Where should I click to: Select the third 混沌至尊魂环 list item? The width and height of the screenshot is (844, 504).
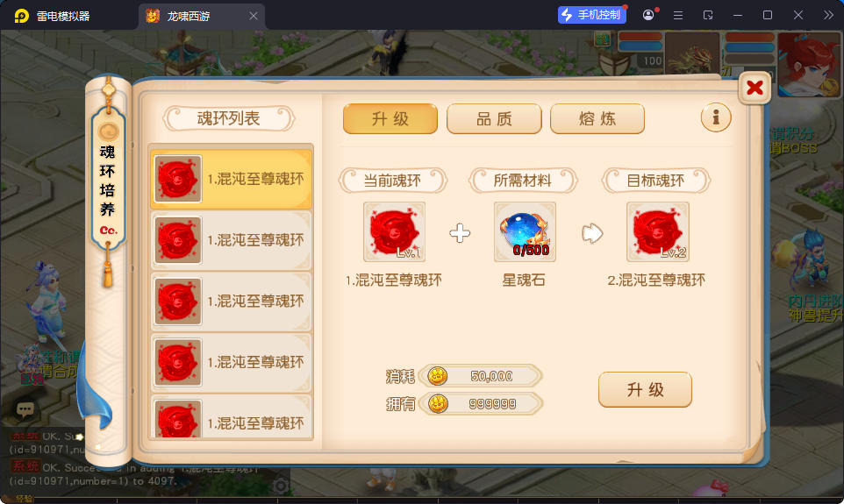point(232,302)
